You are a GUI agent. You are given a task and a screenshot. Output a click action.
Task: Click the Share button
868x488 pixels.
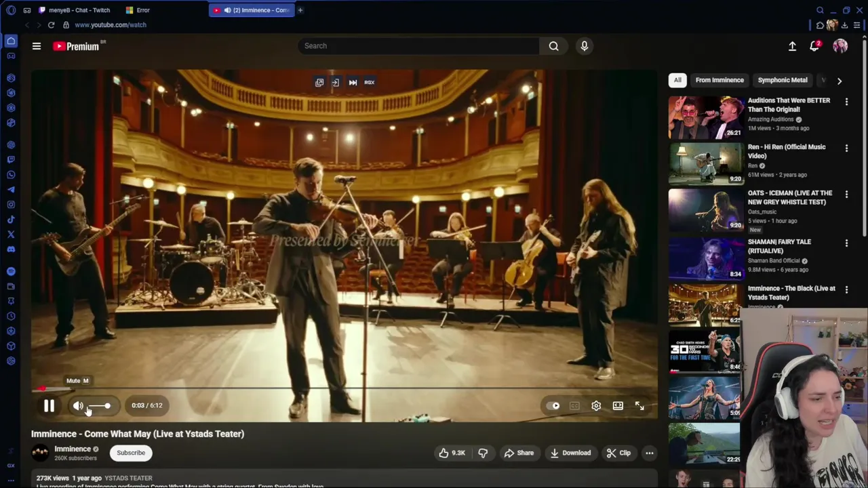(x=519, y=453)
